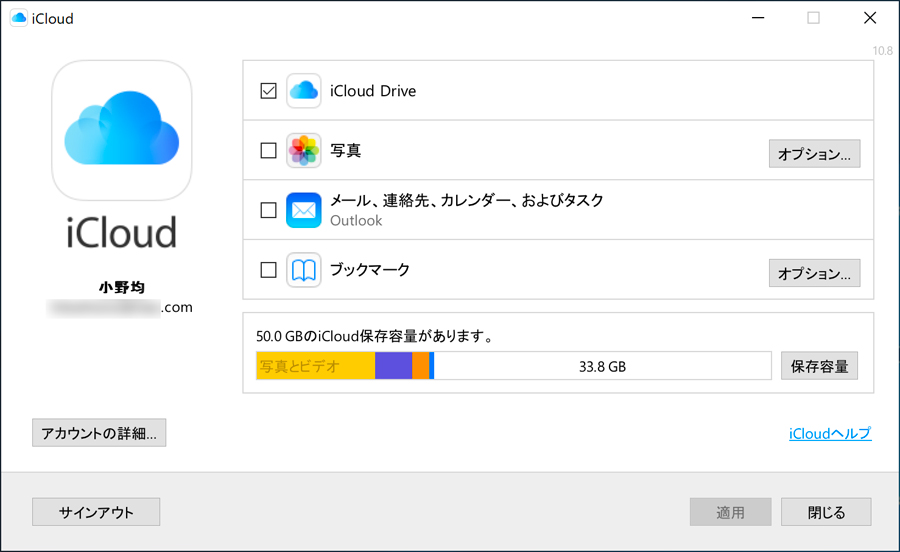Enable the 写真 checkbox
The height and width of the screenshot is (552, 900).
268,151
